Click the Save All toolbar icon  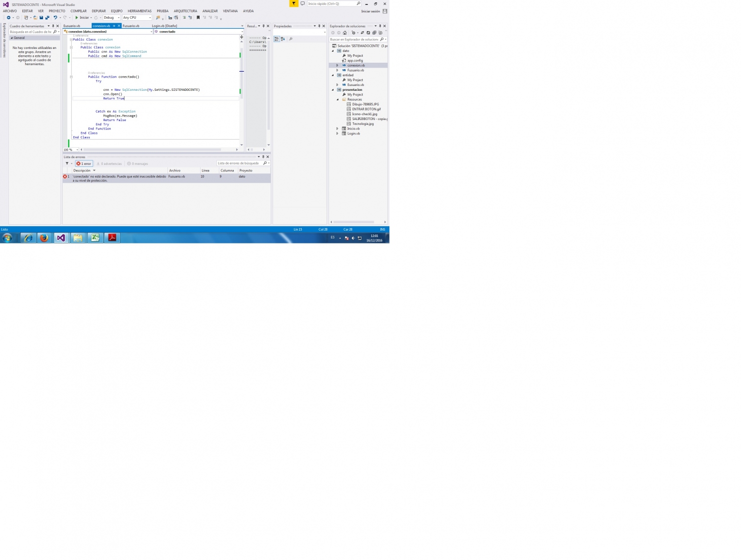pyautogui.click(x=47, y=18)
